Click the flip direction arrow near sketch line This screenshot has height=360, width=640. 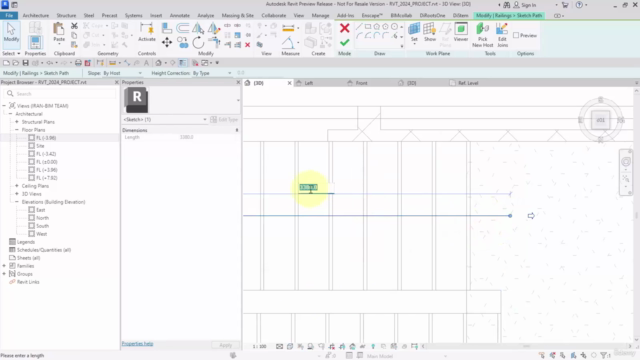point(531,216)
